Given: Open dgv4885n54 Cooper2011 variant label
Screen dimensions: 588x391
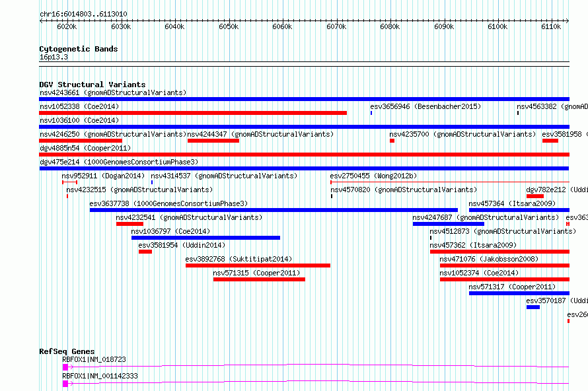Looking at the screenshot, I should pos(85,148).
